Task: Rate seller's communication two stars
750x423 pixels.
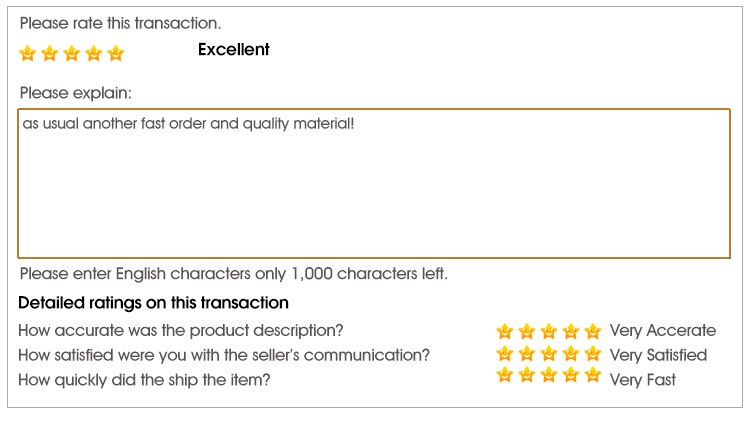Action: (527, 353)
